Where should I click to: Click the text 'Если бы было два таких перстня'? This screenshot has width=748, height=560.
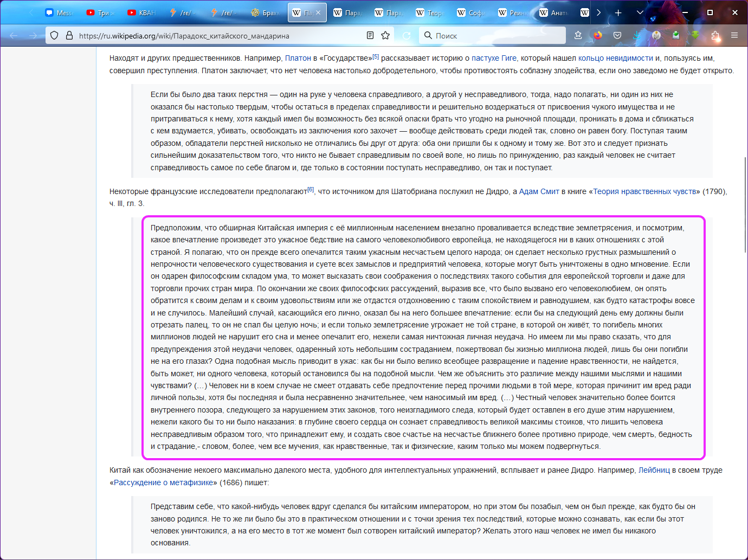coord(209,94)
